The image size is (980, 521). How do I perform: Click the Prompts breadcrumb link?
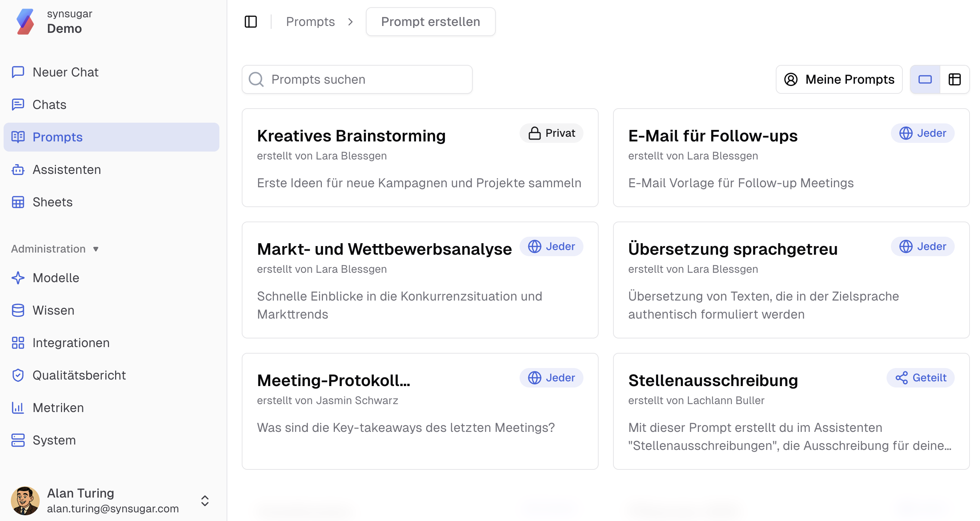click(310, 22)
